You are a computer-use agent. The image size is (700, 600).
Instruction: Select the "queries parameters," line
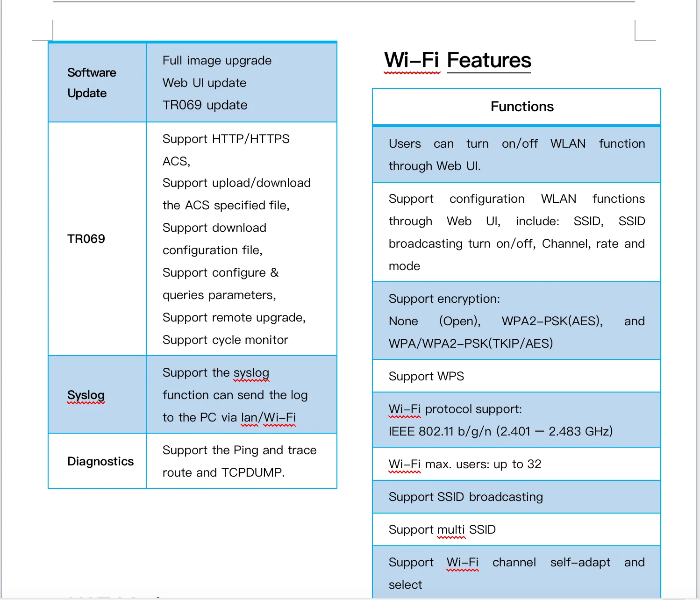219,295
